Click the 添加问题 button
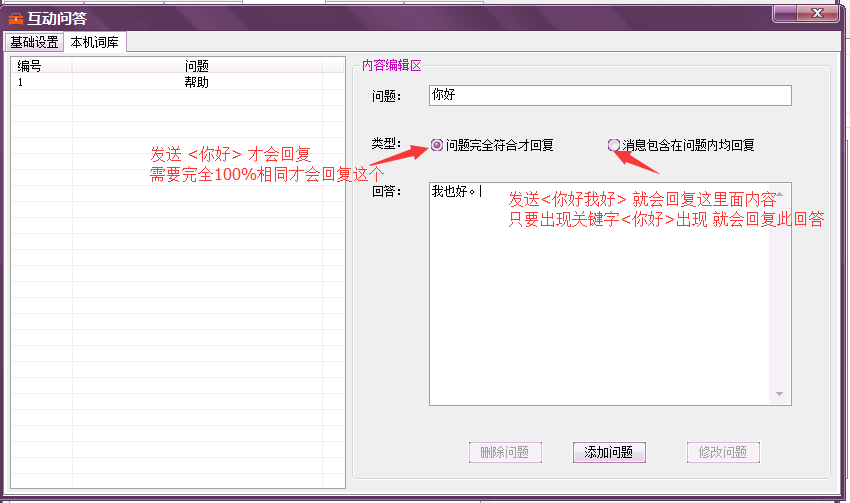 pos(609,452)
